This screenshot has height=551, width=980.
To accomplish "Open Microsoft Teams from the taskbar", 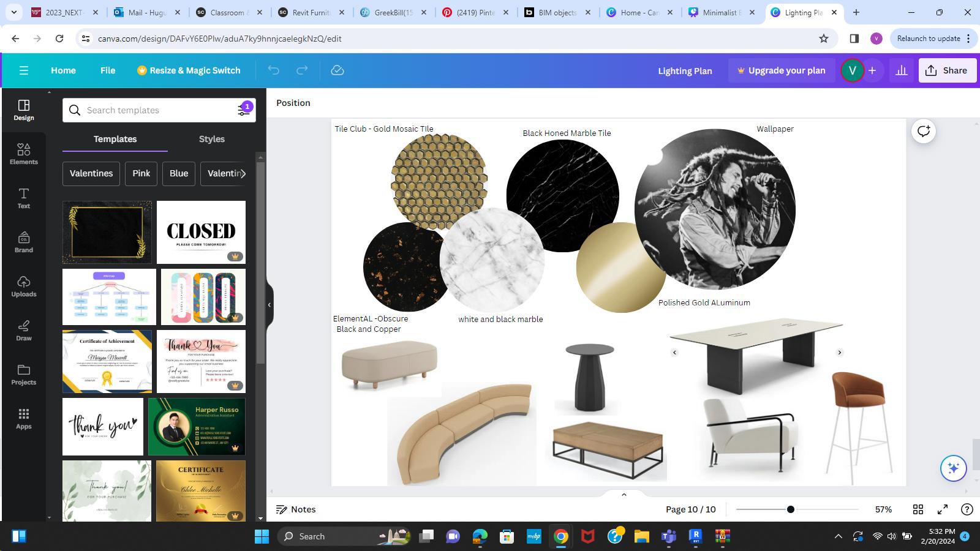I will pyautogui.click(x=668, y=536).
